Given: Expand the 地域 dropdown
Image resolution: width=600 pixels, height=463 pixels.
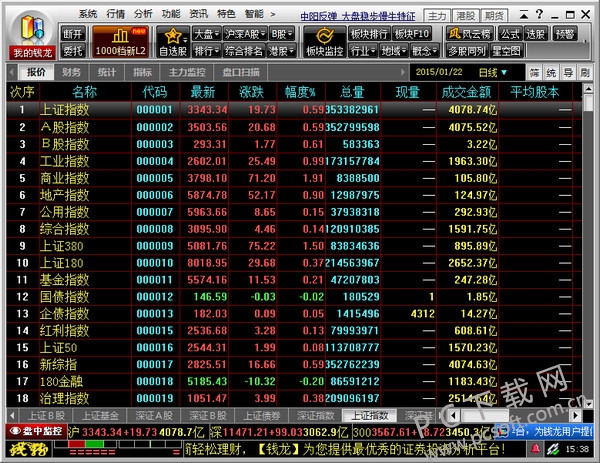Looking at the screenshot, I should click(394, 51).
